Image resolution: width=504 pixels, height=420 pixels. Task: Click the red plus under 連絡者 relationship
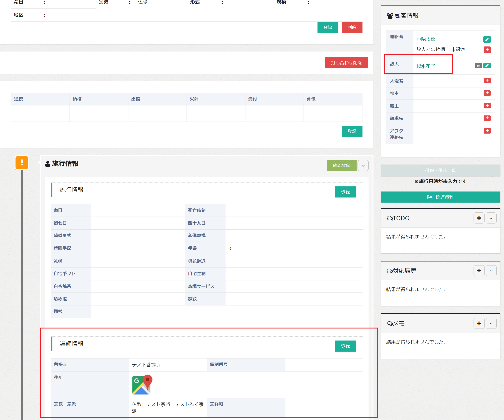click(487, 50)
